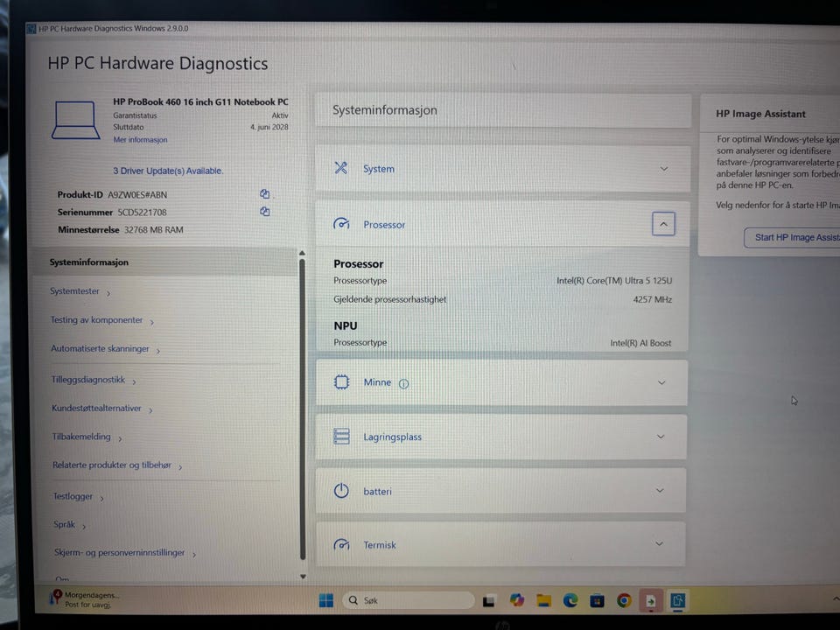Open Testing av komponenter
Screen dimensions: 840x630
[101, 320]
